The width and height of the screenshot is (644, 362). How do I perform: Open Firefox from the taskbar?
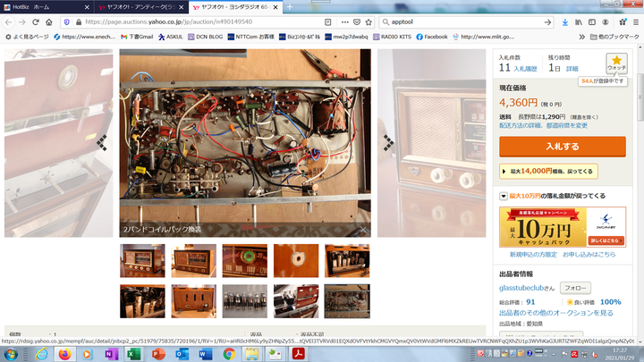(x=64, y=354)
